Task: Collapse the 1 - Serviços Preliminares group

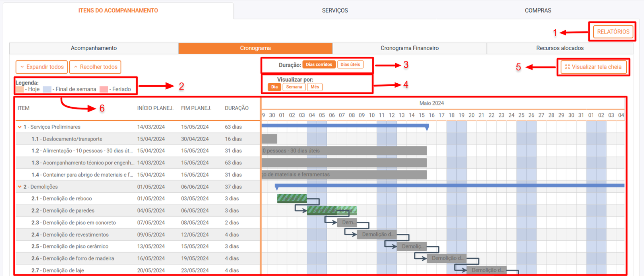Action: [19, 127]
